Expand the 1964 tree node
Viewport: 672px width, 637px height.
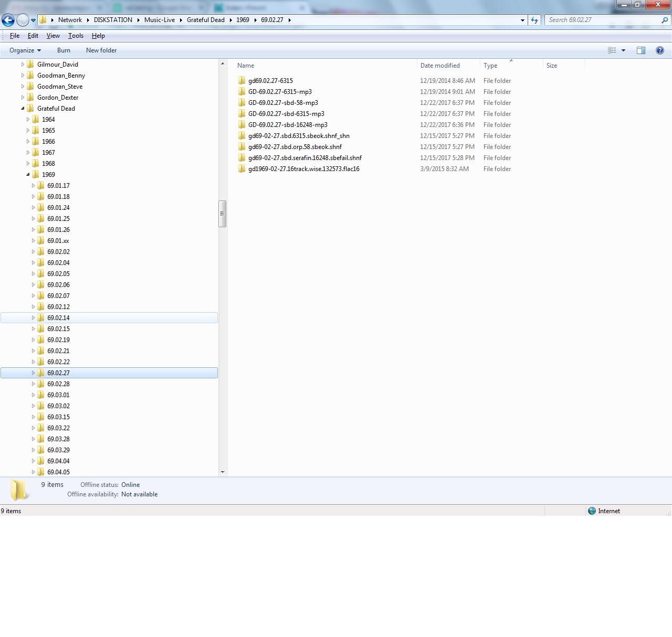click(28, 120)
